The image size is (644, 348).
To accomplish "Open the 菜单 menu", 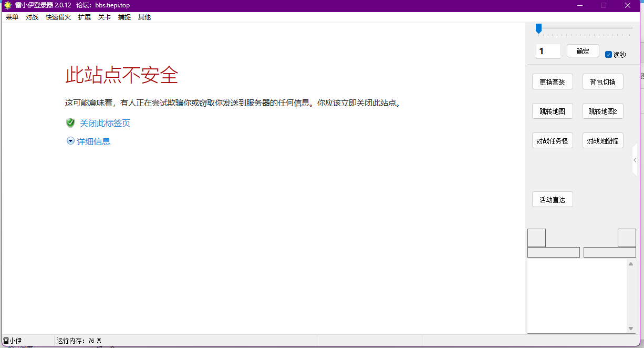I will 12,17.
